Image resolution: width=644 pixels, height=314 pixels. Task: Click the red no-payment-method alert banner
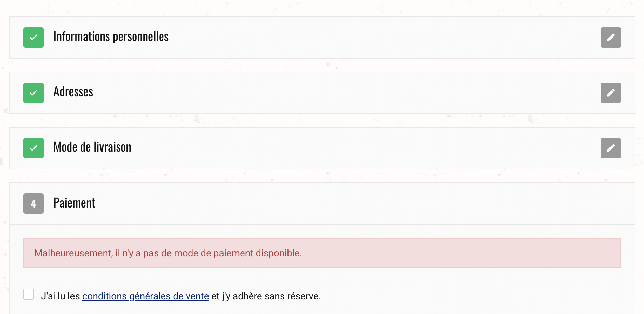pos(322,253)
